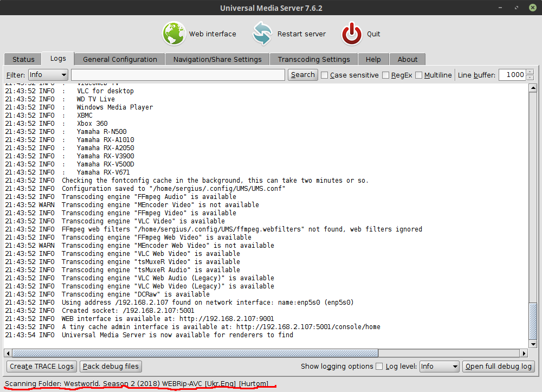
Task: Click the 'Configuration saved to' log line
Action: click(145, 188)
